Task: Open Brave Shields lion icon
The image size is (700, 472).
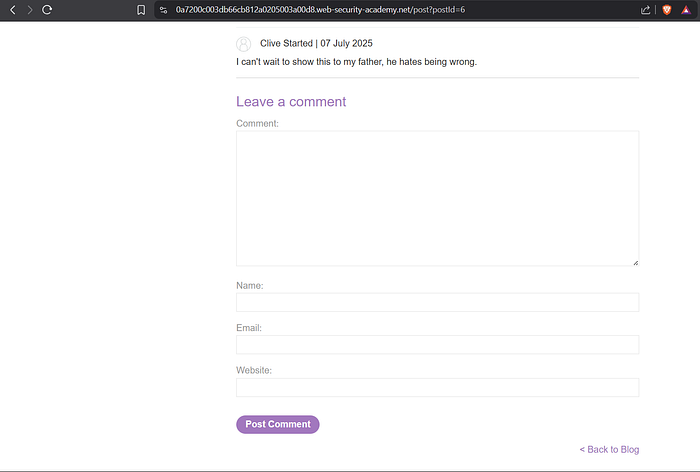Action: click(667, 10)
